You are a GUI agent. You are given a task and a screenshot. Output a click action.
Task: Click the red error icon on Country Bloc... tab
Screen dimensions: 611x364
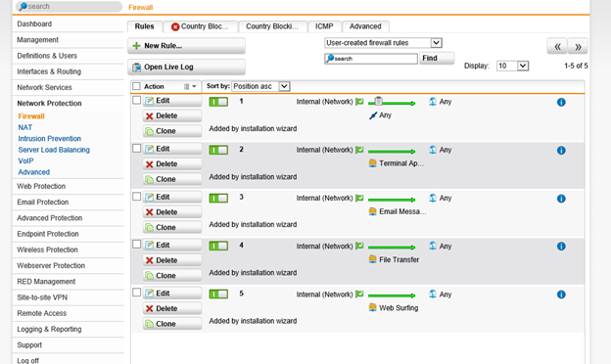175,26
